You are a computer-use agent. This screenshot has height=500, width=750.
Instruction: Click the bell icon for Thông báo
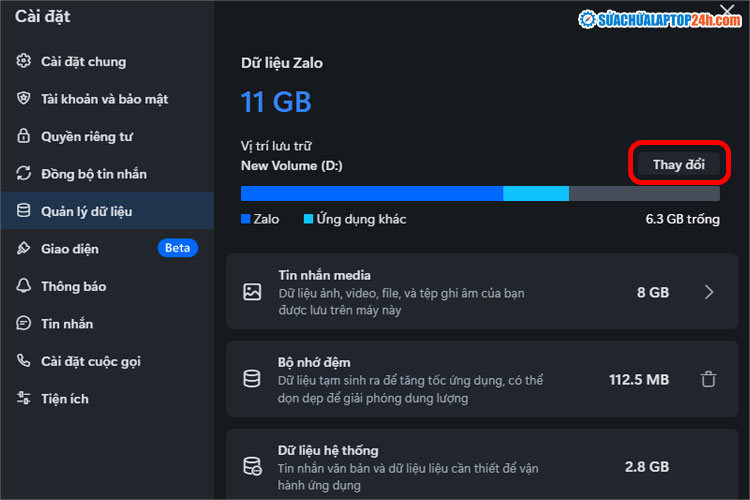tap(24, 287)
